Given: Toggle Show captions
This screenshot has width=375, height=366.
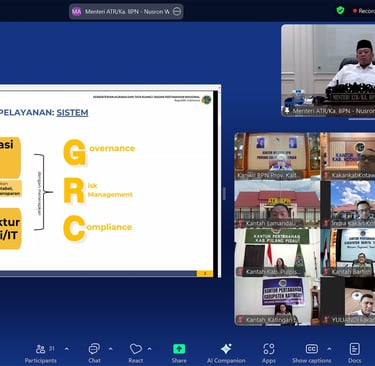Looking at the screenshot, I should (311, 354).
